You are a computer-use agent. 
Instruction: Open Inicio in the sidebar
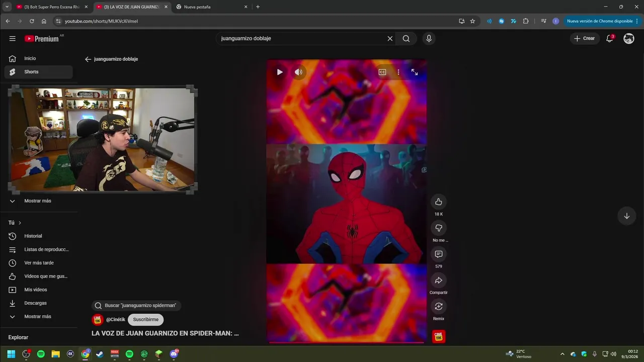(x=38, y=58)
